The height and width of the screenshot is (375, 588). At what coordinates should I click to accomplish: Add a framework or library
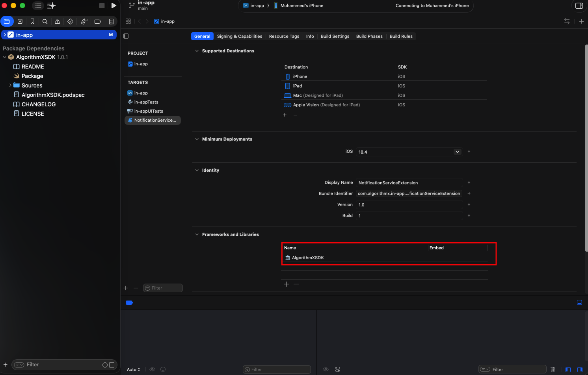[x=287, y=284]
